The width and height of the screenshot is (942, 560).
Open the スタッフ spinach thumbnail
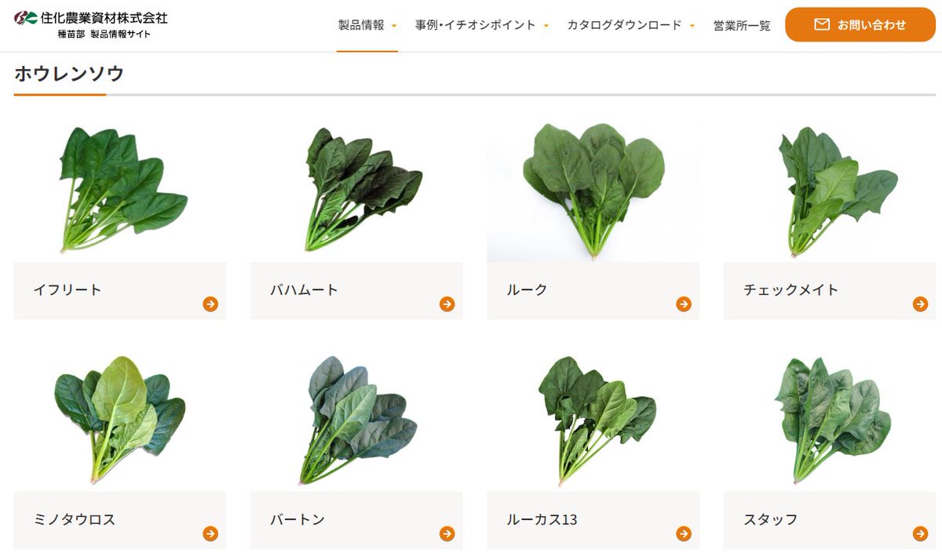(x=830, y=419)
